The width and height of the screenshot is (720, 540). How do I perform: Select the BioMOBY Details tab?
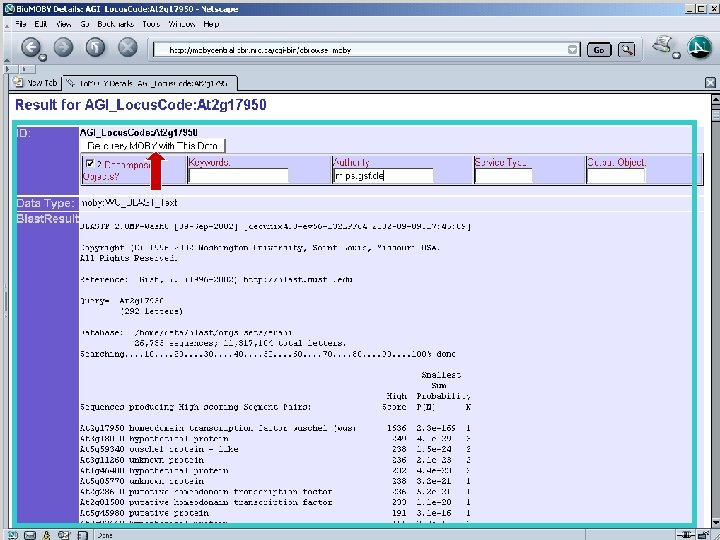(x=151, y=83)
